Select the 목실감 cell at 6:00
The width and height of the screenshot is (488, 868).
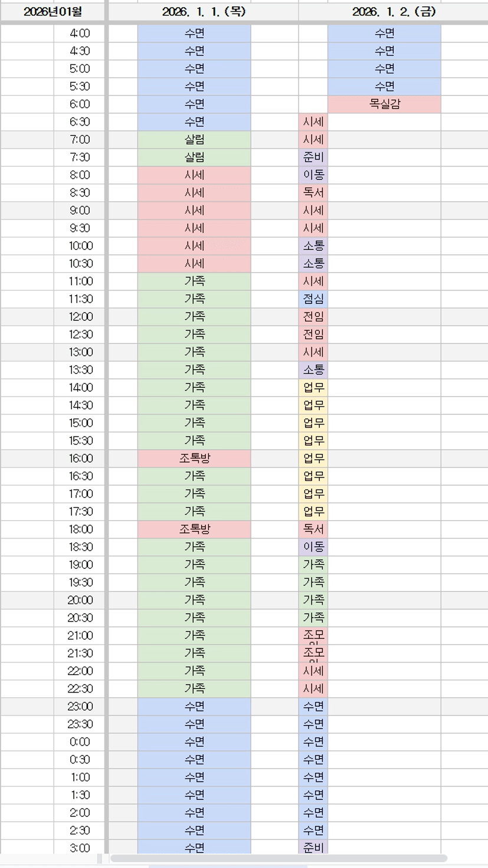click(384, 105)
